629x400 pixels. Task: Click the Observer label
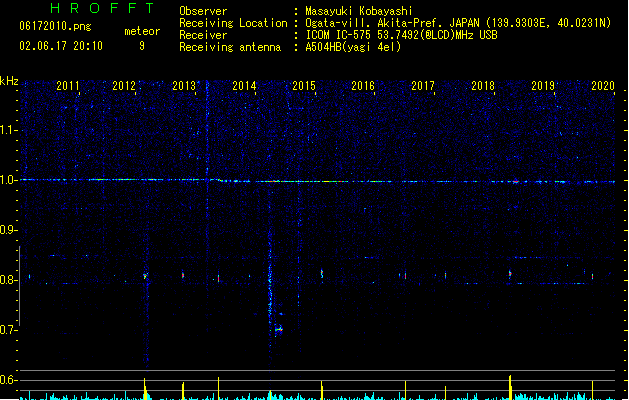203,11
